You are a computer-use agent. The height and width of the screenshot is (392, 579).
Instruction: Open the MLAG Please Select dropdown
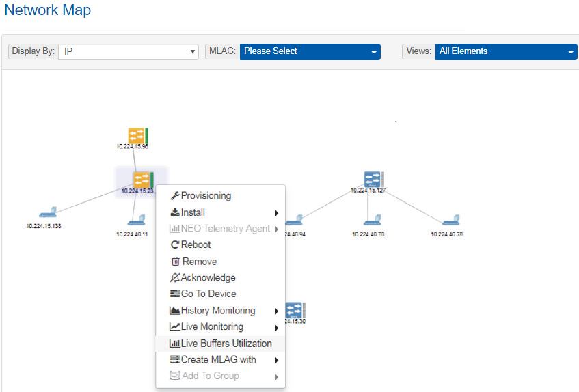[310, 52]
